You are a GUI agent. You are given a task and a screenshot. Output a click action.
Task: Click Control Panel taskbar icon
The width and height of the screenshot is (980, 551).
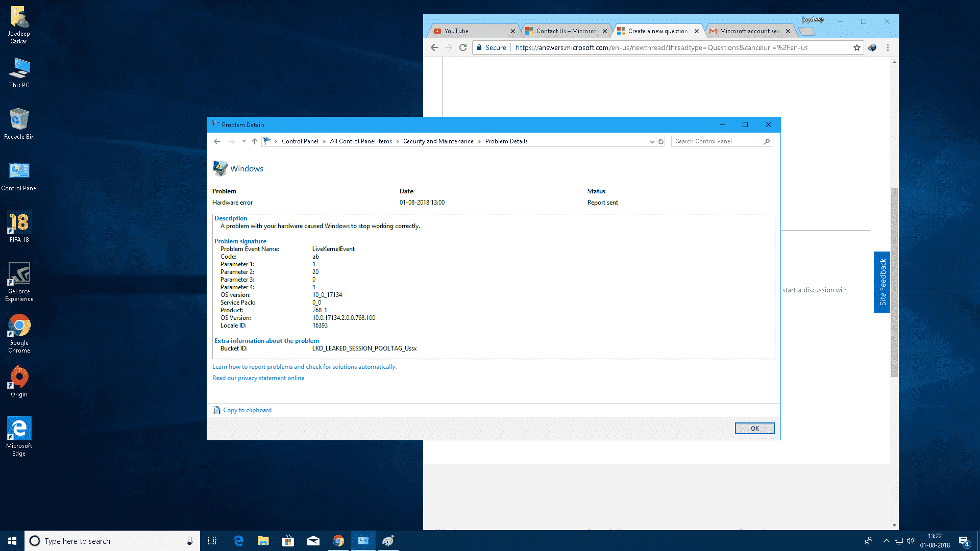363,541
